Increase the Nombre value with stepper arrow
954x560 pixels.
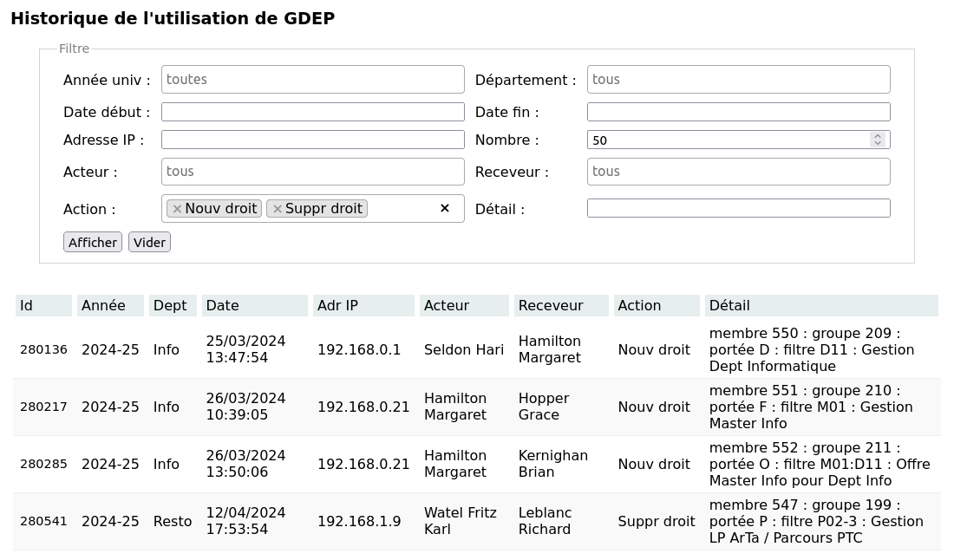point(878,136)
